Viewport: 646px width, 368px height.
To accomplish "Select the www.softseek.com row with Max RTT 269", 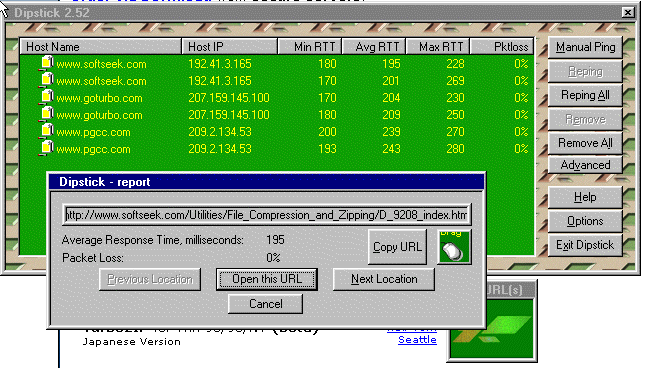I will (277, 81).
